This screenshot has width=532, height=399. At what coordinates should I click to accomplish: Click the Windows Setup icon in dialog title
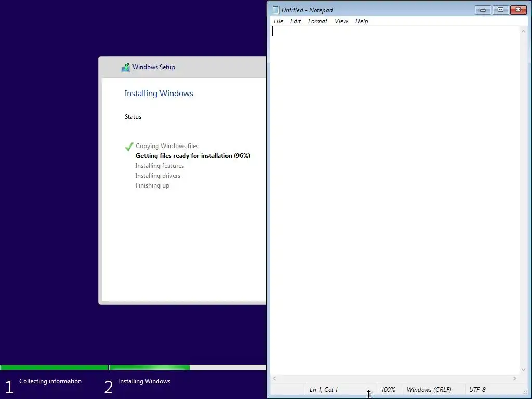pos(126,68)
